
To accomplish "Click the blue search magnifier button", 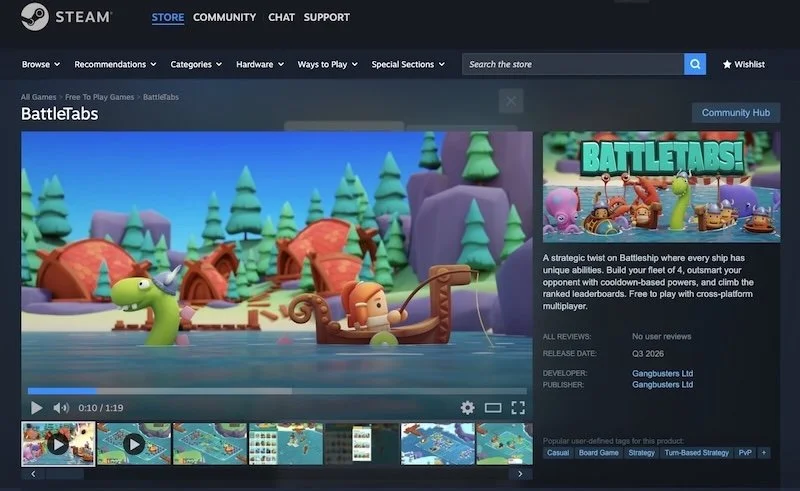I will (695, 64).
